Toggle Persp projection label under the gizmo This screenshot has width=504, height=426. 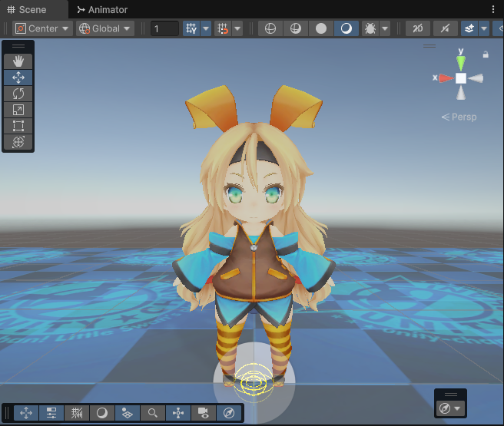[x=459, y=117]
